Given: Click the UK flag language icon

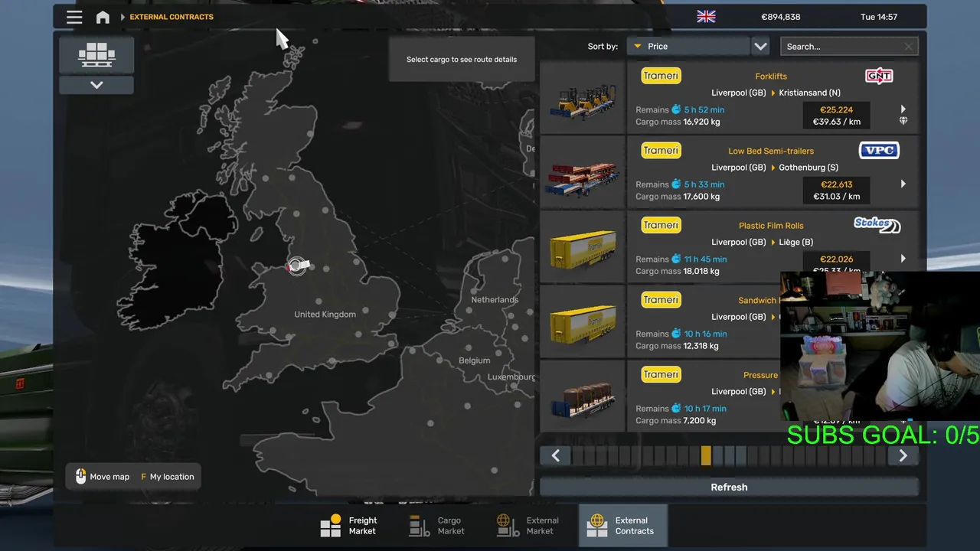Looking at the screenshot, I should [706, 17].
